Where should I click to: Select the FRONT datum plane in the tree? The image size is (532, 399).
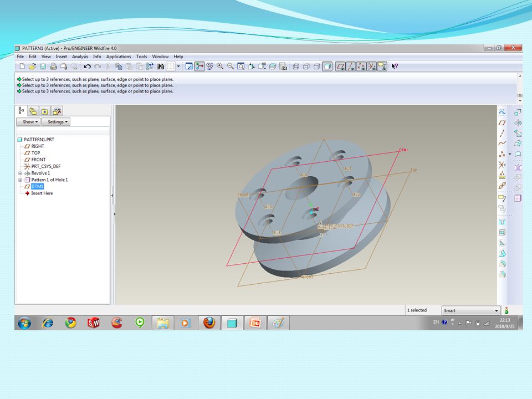(x=35, y=160)
